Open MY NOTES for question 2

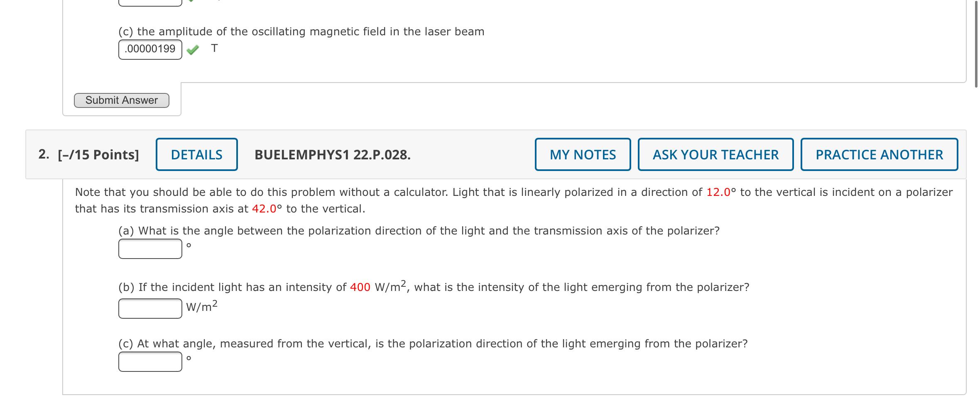[x=582, y=154]
